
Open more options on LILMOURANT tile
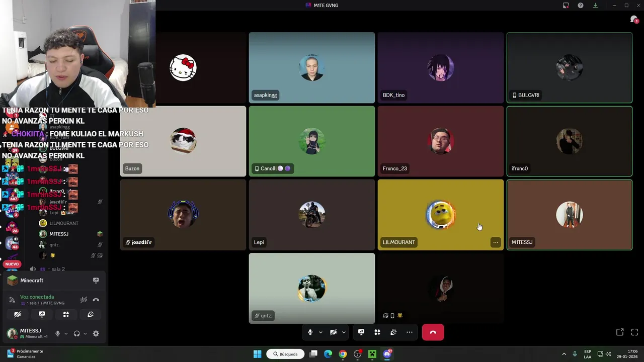[x=496, y=242]
